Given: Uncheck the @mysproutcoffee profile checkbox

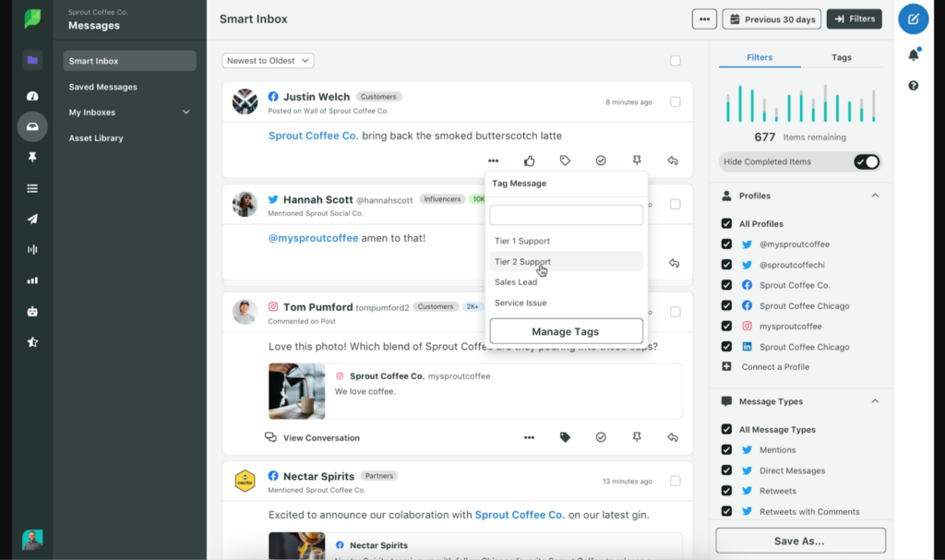Looking at the screenshot, I should (726, 244).
